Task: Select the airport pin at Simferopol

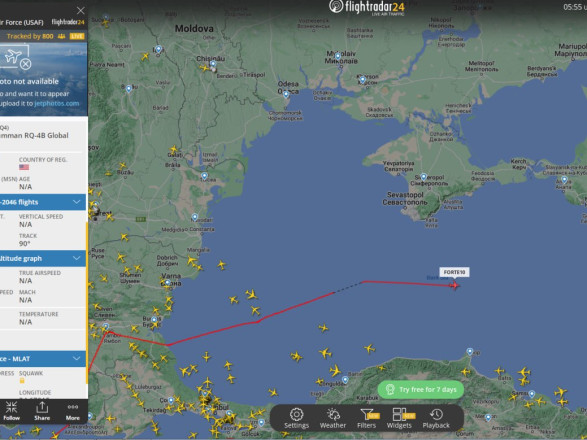Action: coord(423,176)
